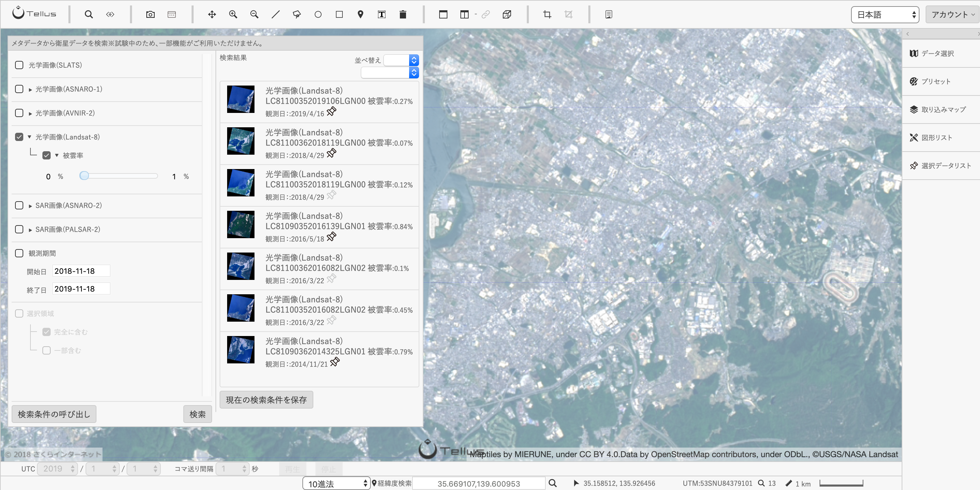Toggle SAR画像(PALSAR-2) checkbox
The height and width of the screenshot is (490, 980).
coord(19,229)
